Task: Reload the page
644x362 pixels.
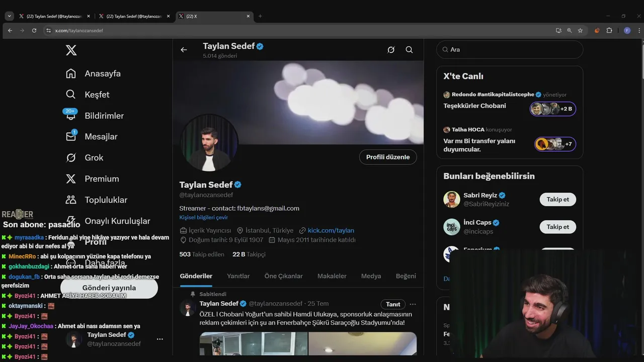Action: (34, 31)
